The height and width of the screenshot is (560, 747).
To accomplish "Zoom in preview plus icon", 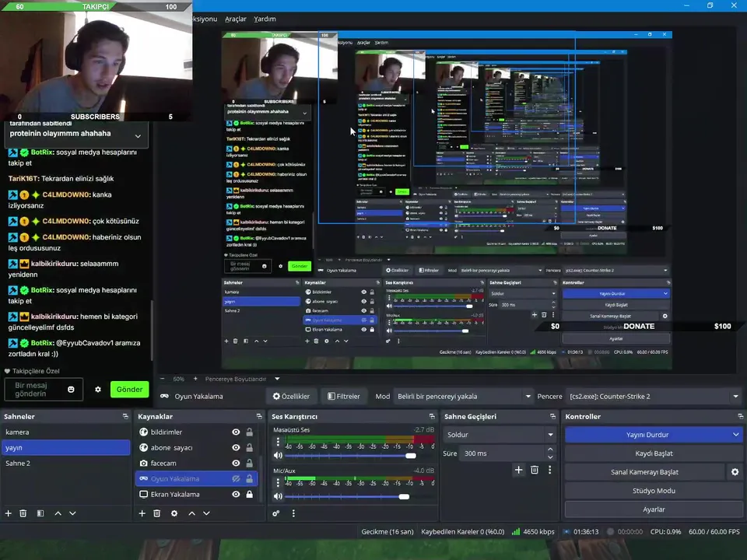I will 195,379.
